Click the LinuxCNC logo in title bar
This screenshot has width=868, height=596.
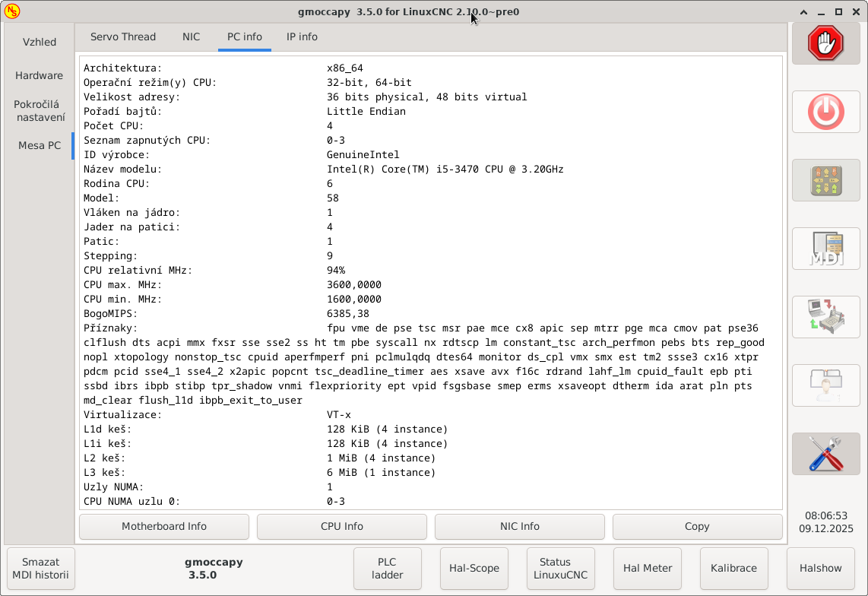tap(12, 11)
